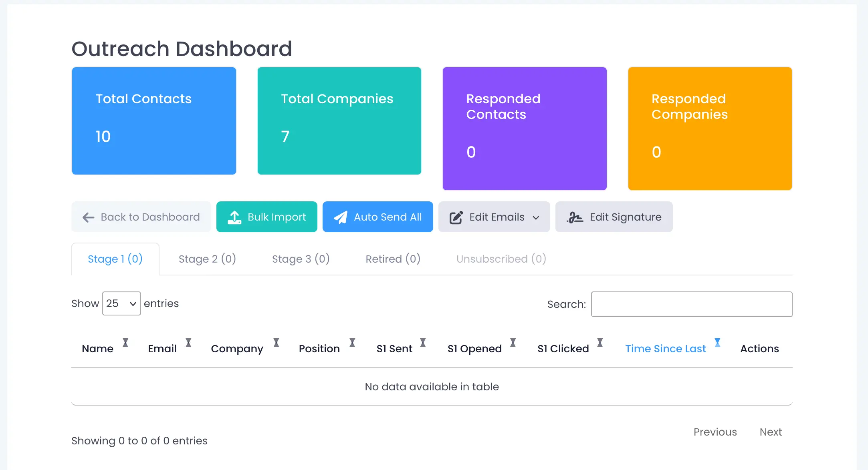Image resolution: width=868 pixels, height=470 pixels.
Task: Open the Unsubscribed tab
Action: pyautogui.click(x=501, y=259)
